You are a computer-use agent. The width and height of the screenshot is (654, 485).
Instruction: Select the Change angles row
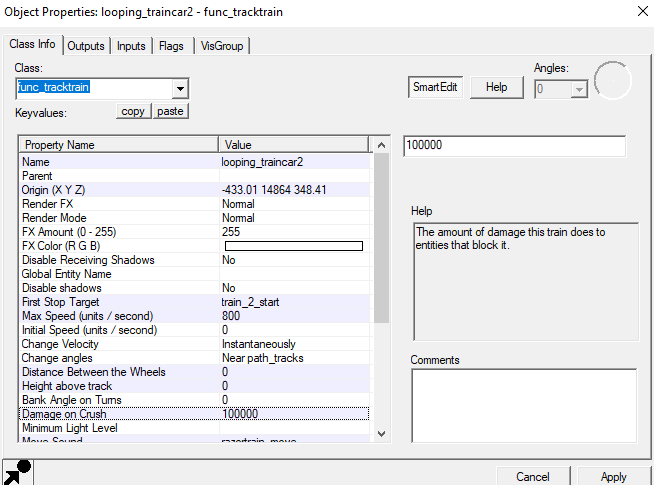(x=194, y=358)
